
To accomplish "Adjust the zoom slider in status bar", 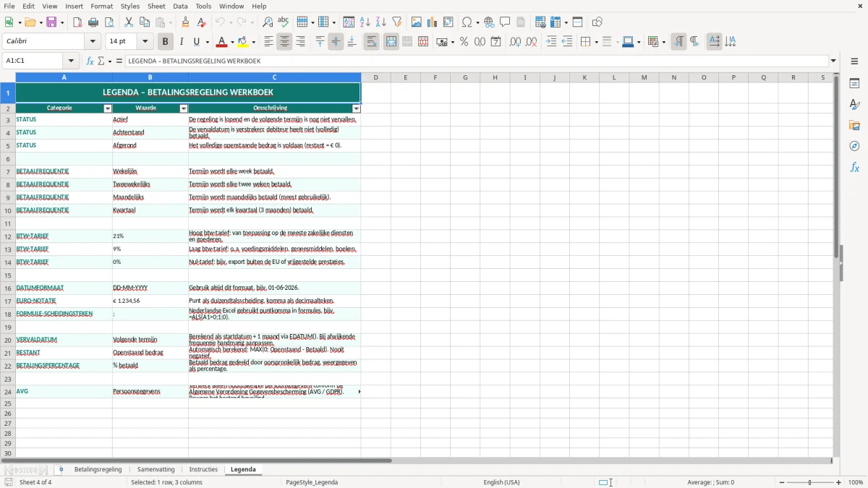I will 809,482.
